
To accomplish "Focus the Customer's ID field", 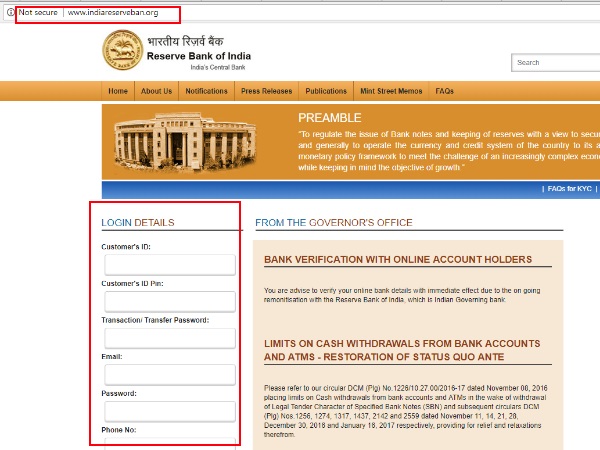I will [x=170, y=265].
